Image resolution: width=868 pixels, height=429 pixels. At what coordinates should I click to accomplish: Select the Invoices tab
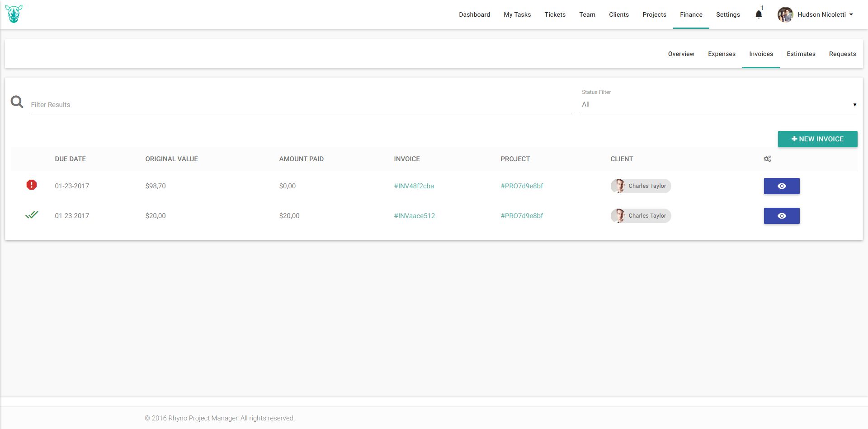coord(761,54)
